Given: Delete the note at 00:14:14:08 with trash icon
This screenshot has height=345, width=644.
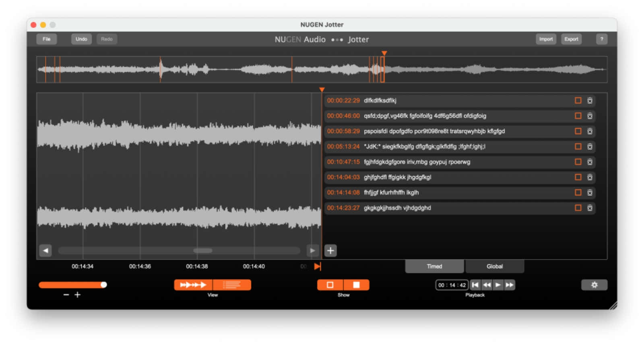Looking at the screenshot, I should [x=590, y=192].
